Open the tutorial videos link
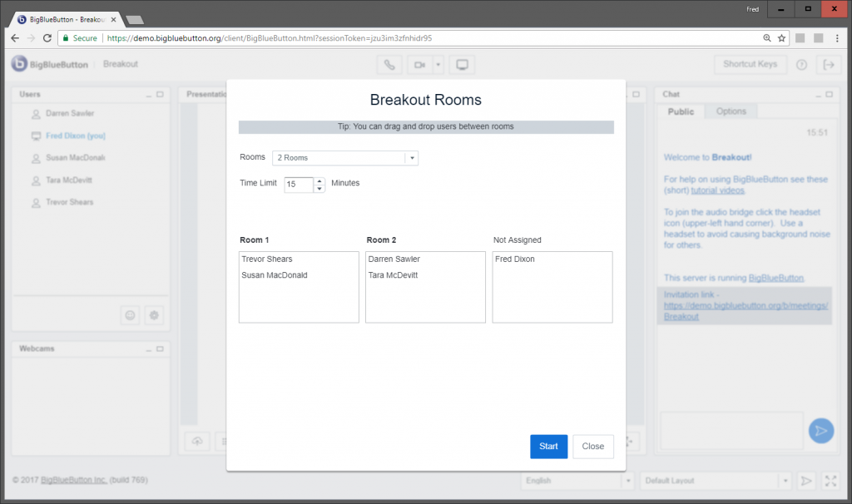 coord(718,190)
